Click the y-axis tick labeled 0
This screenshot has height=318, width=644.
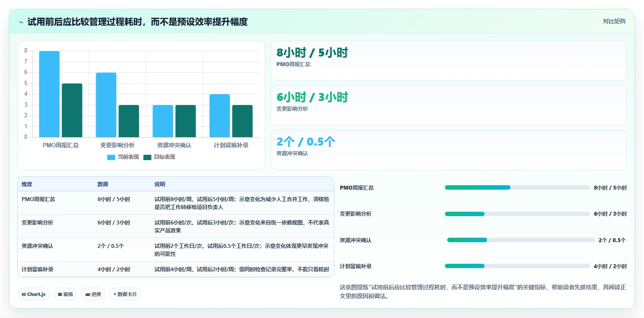(x=26, y=137)
